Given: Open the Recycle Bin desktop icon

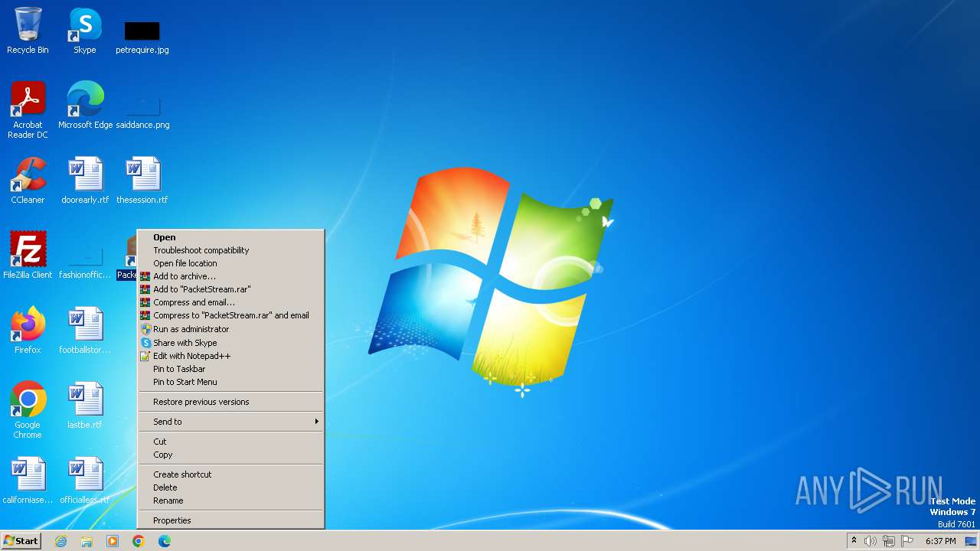Looking at the screenshot, I should [x=28, y=31].
